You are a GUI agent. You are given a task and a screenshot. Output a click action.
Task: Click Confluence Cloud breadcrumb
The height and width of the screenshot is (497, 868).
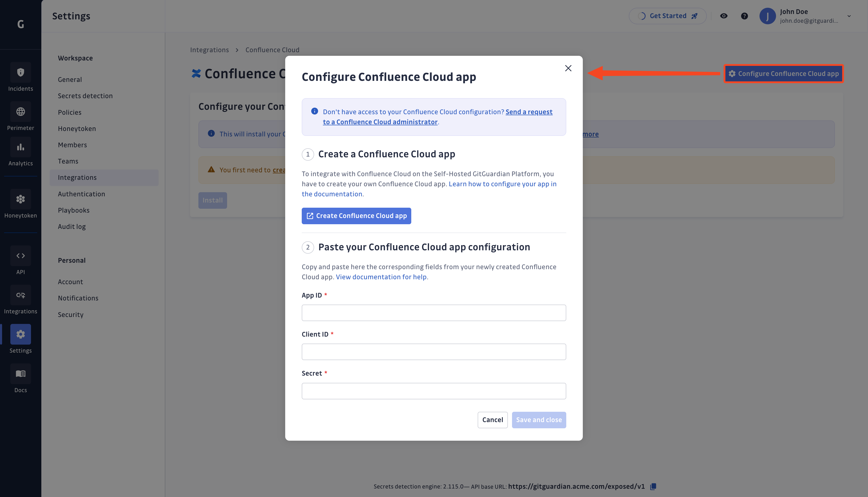pos(272,50)
